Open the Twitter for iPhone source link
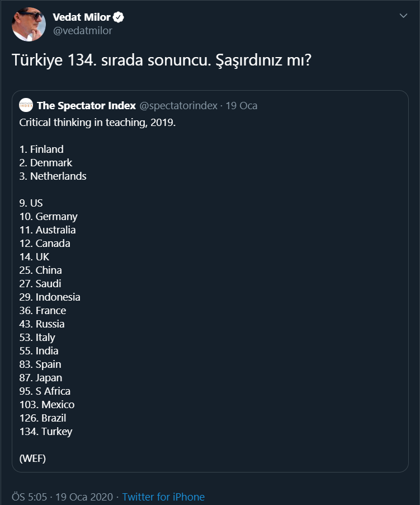Viewport: 420px width, 505px height. pos(163,497)
